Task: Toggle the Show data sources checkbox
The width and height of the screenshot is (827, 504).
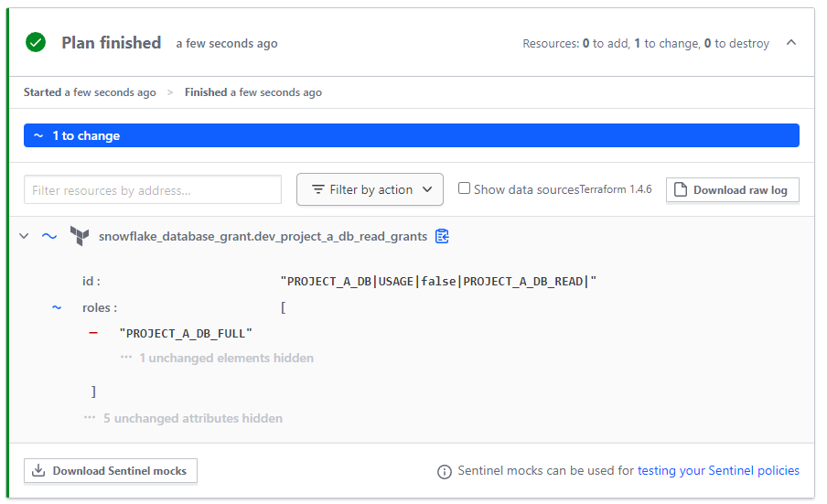Action: [x=464, y=188]
